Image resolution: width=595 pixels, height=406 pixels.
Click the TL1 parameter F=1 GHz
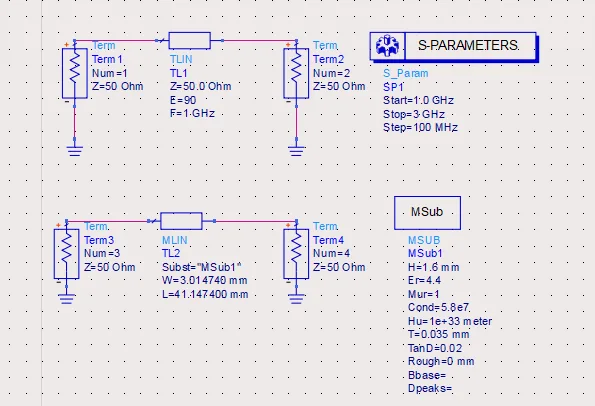(x=192, y=113)
